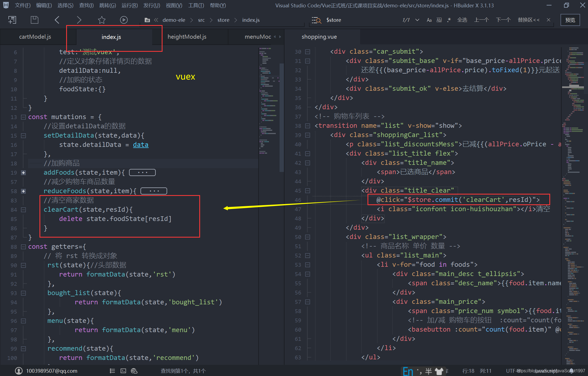Switch to the index.js tab
This screenshot has width=588, height=376.
click(111, 37)
